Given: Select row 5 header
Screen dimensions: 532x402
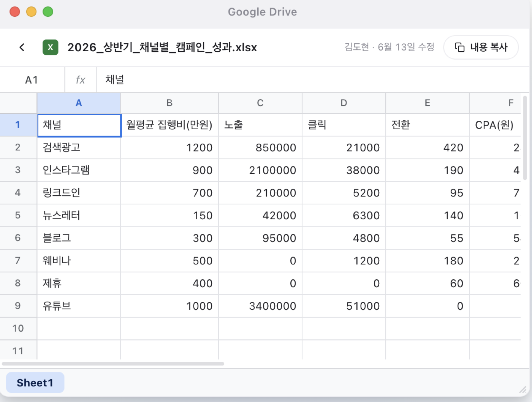Looking at the screenshot, I should click(18, 215).
